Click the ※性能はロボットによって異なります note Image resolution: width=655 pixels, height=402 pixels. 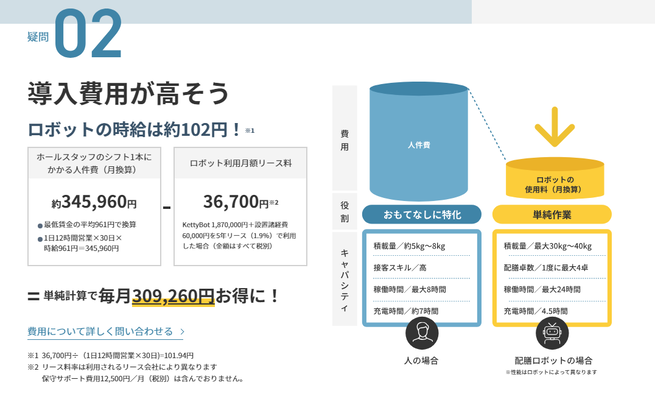pos(551,372)
